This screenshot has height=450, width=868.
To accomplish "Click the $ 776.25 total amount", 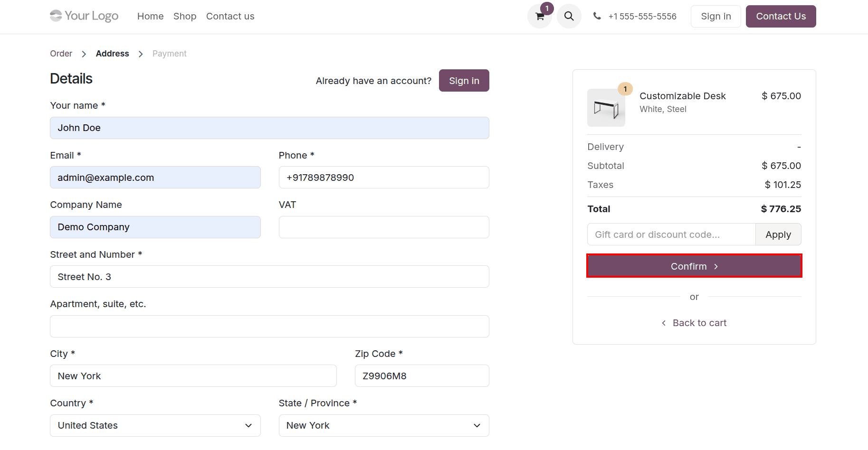I will tap(781, 209).
